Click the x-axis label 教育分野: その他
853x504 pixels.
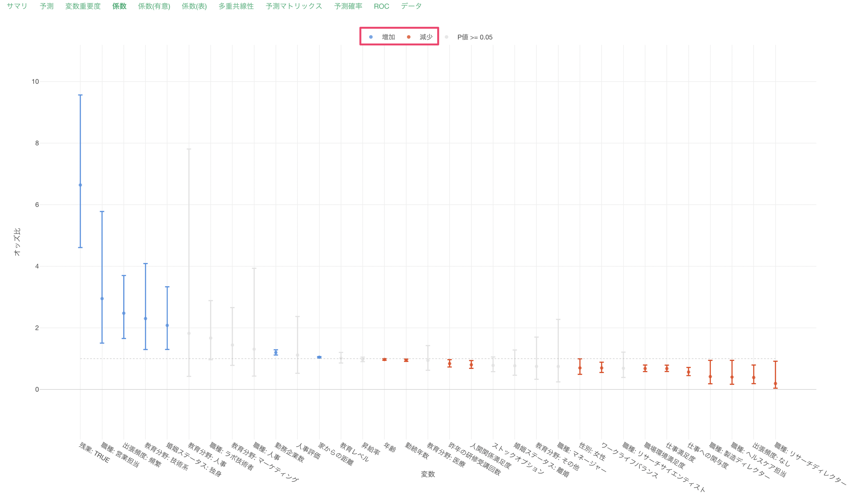[x=557, y=456]
